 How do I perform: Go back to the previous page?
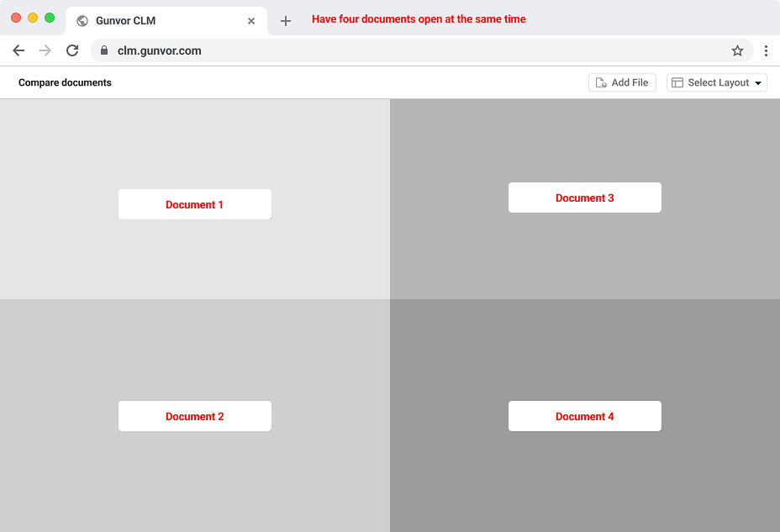[x=18, y=50]
